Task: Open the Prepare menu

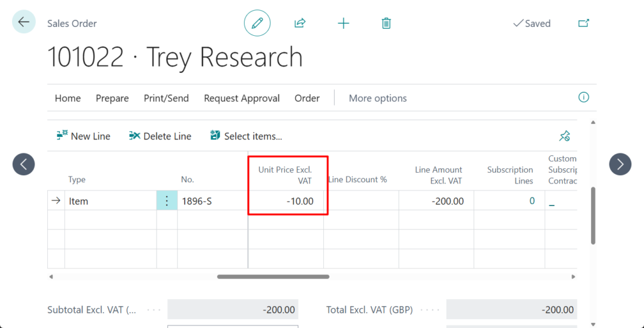Action: (112, 98)
